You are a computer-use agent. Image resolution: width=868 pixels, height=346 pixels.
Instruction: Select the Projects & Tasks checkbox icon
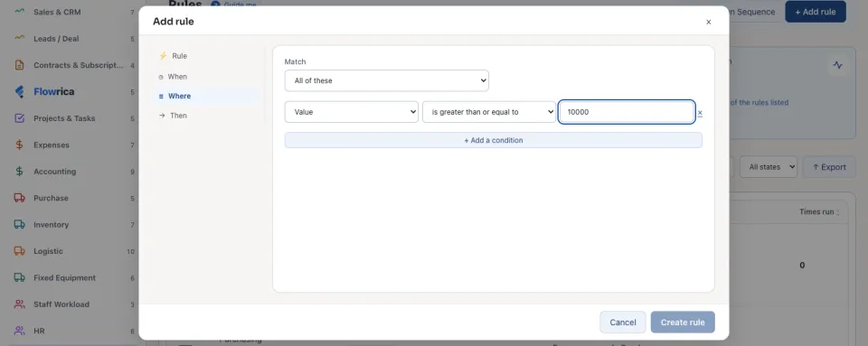click(19, 118)
